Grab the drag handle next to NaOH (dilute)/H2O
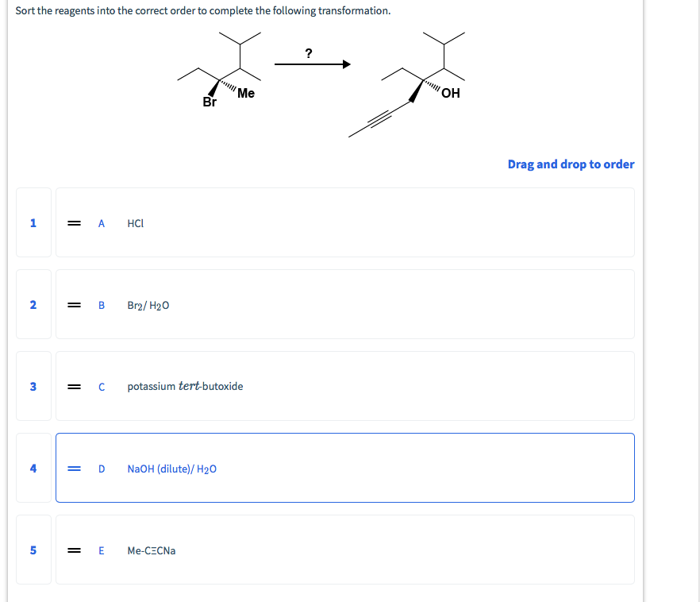This screenshot has width=700, height=602. pos(75,469)
